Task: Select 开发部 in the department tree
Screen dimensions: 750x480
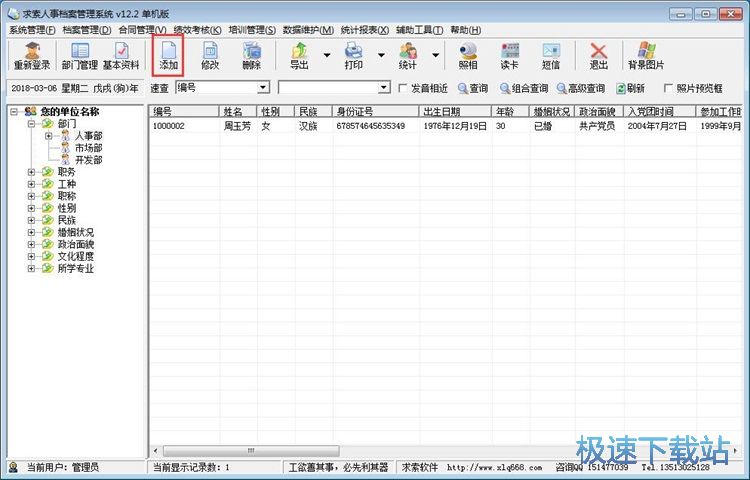Action: (88, 160)
